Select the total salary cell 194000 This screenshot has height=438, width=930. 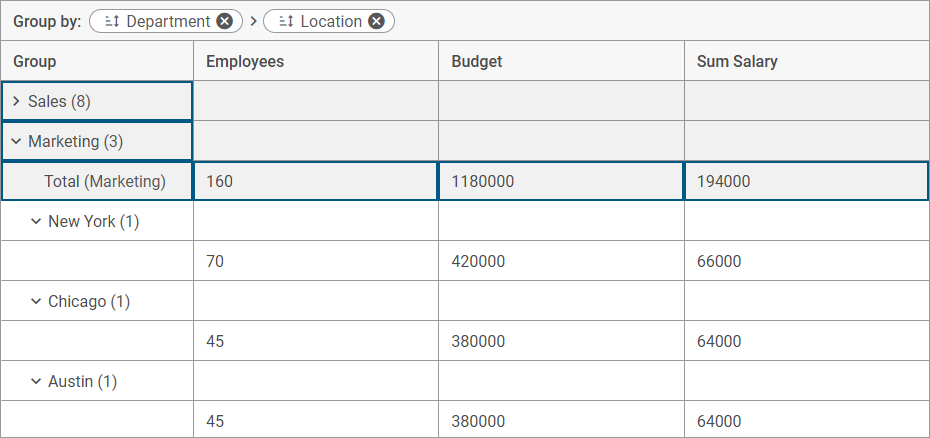[x=807, y=181]
